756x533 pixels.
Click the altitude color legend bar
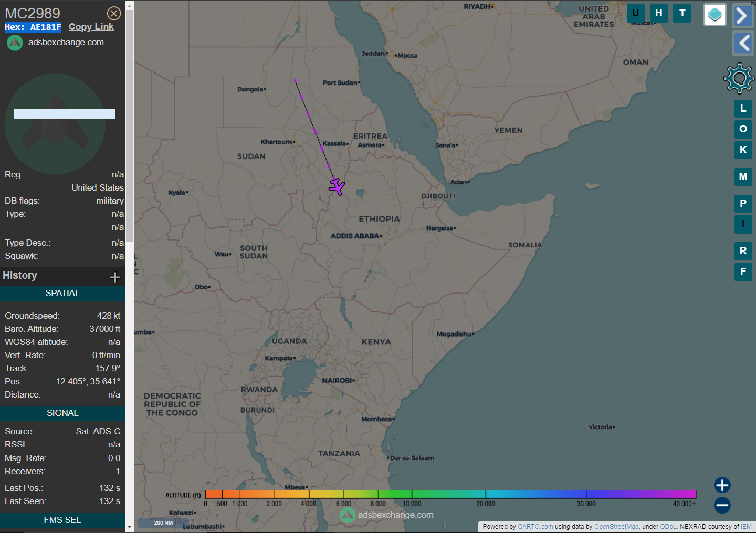click(x=450, y=494)
